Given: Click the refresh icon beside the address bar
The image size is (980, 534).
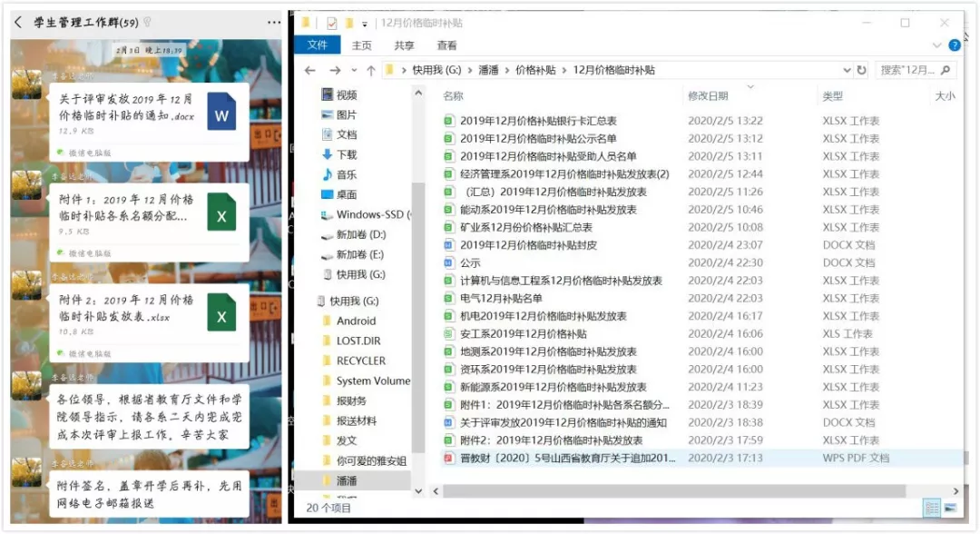Looking at the screenshot, I should 861,70.
